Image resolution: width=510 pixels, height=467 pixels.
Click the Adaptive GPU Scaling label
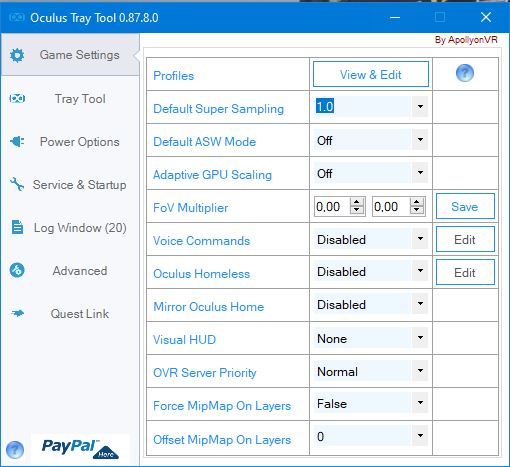pos(212,175)
